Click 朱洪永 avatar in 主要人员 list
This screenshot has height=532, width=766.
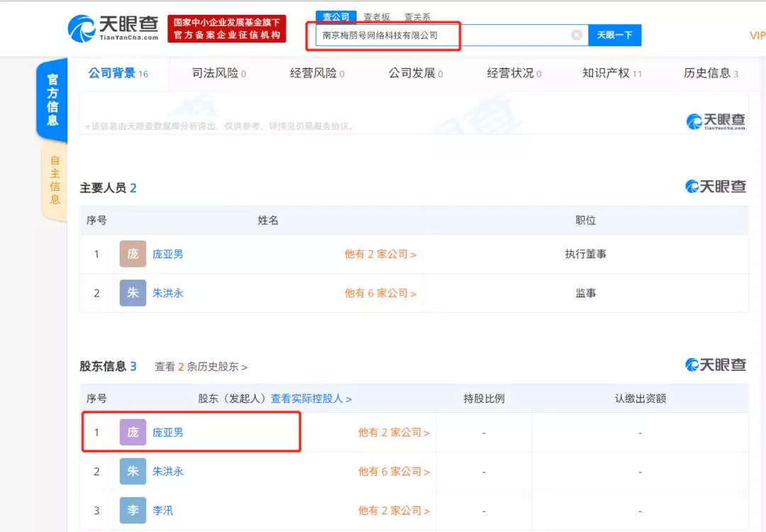click(x=133, y=293)
